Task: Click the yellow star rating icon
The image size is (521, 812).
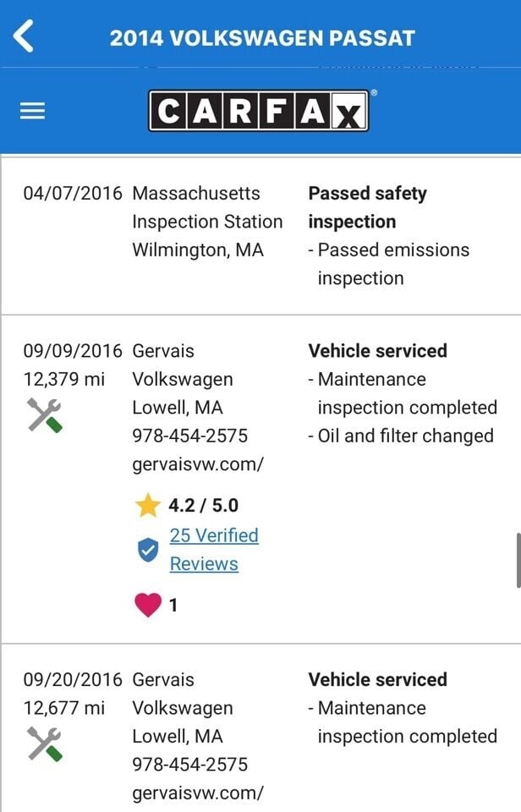Action: pos(148,506)
